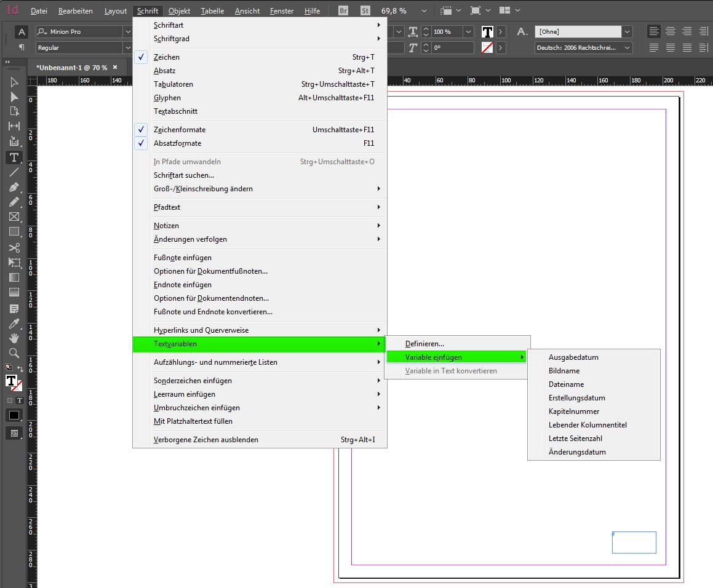Toggle align center paragraph alignment
Image resolution: width=713 pixels, height=588 pixels.
click(671, 31)
